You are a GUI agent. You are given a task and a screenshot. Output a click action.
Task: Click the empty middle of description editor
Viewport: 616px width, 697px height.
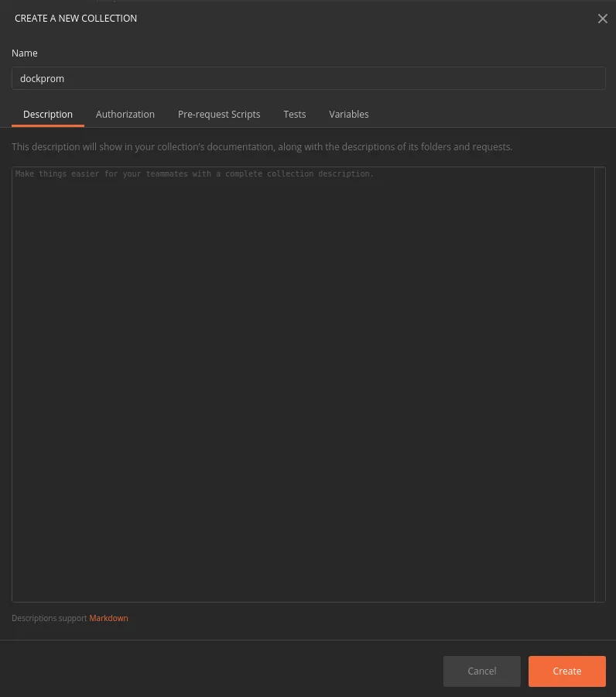pyautogui.click(x=302, y=387)
